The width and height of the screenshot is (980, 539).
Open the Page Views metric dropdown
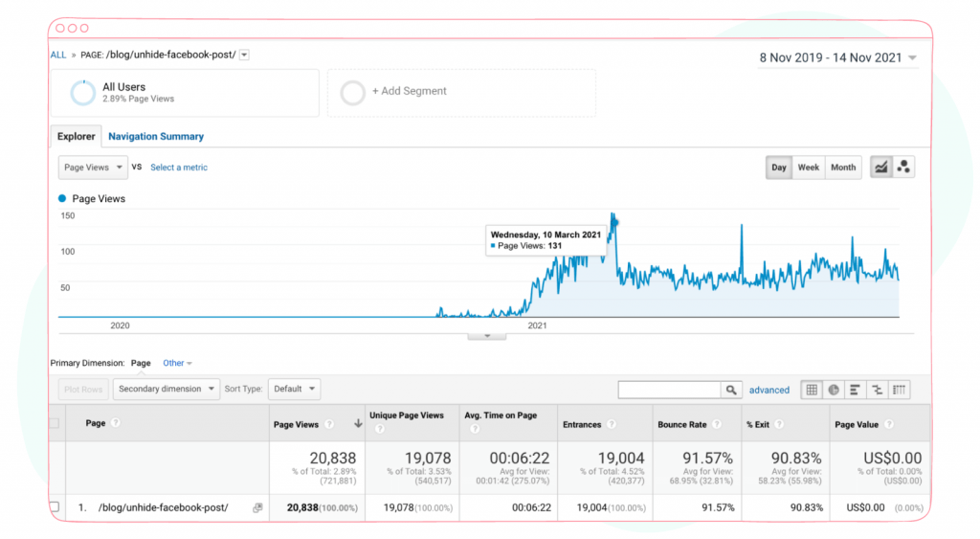93,167
